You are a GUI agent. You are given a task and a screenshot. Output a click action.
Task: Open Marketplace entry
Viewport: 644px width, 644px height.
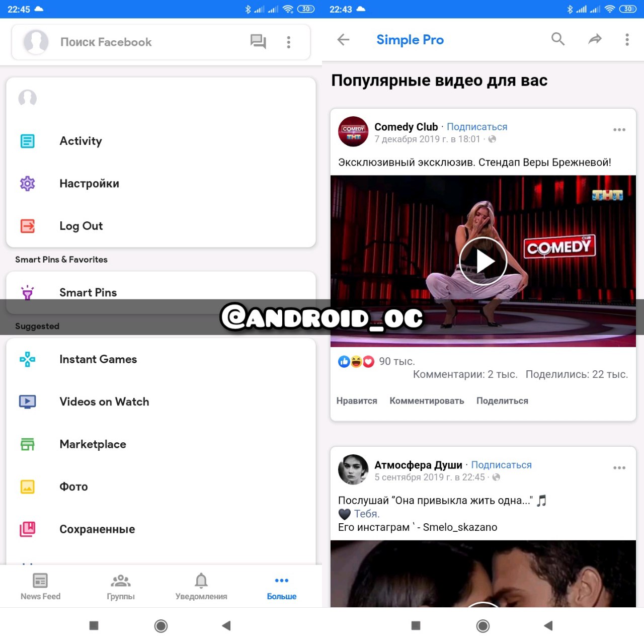[161, 444]
